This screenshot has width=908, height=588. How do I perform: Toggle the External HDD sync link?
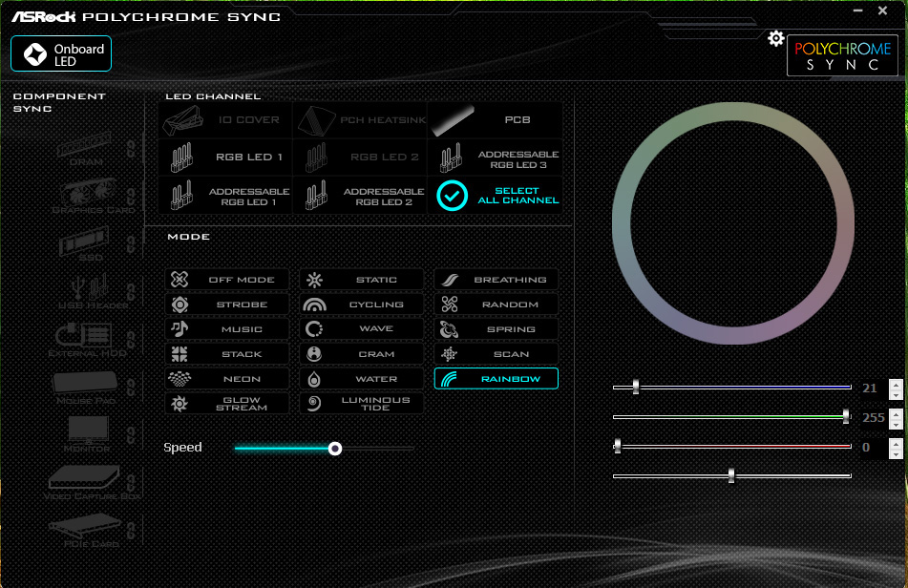132,340
